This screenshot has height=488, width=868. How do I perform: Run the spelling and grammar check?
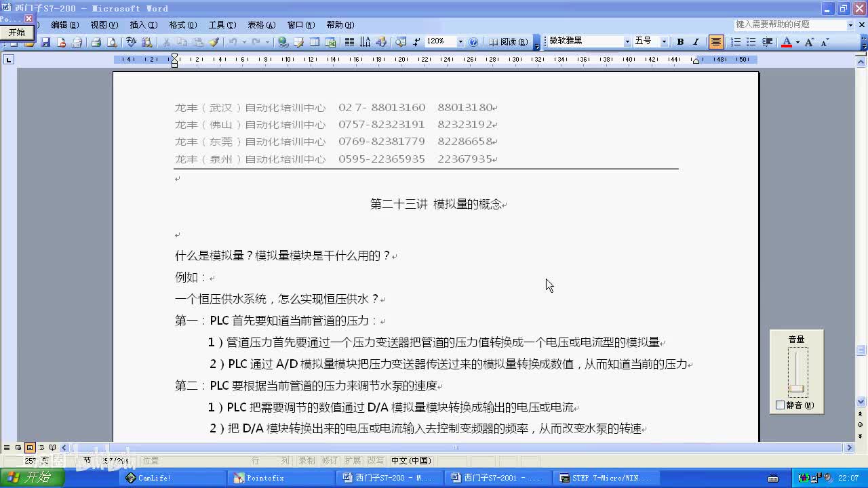(x=131, y=42)
